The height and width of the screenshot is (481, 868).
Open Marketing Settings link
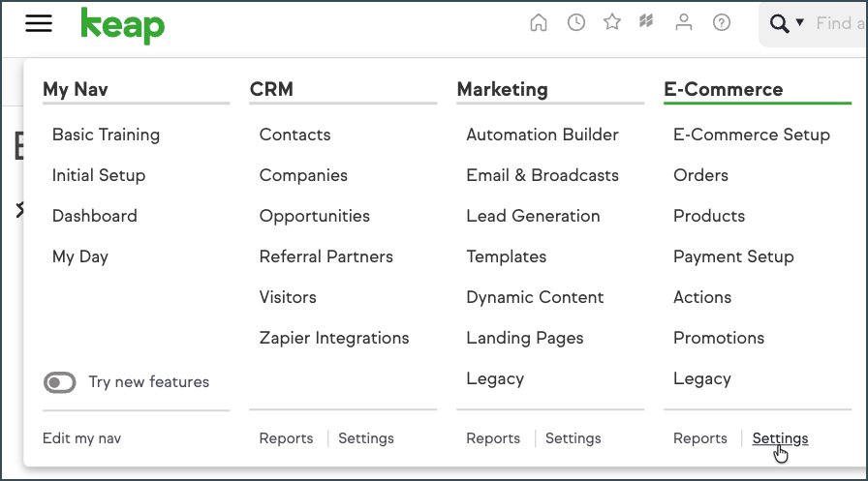pos(573,437)
